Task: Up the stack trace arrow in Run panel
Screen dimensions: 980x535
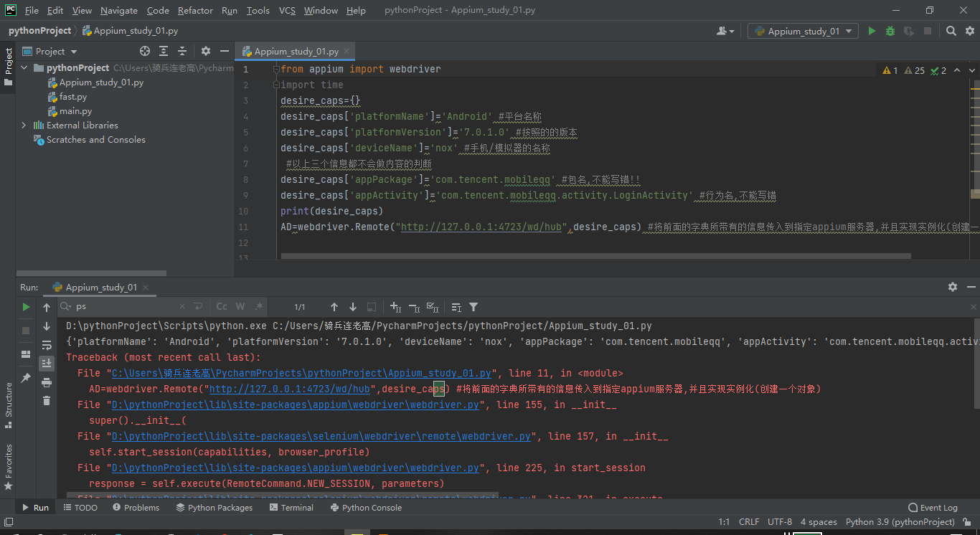Action: pos(47,308)
